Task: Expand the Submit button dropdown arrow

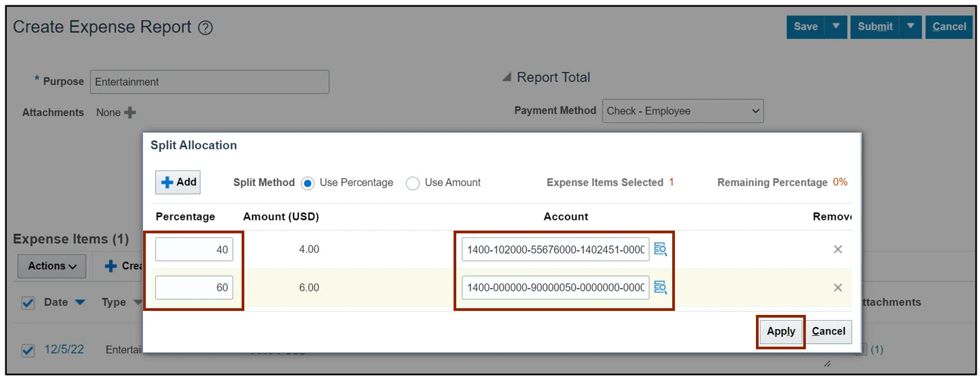Action: click(910, 26)
